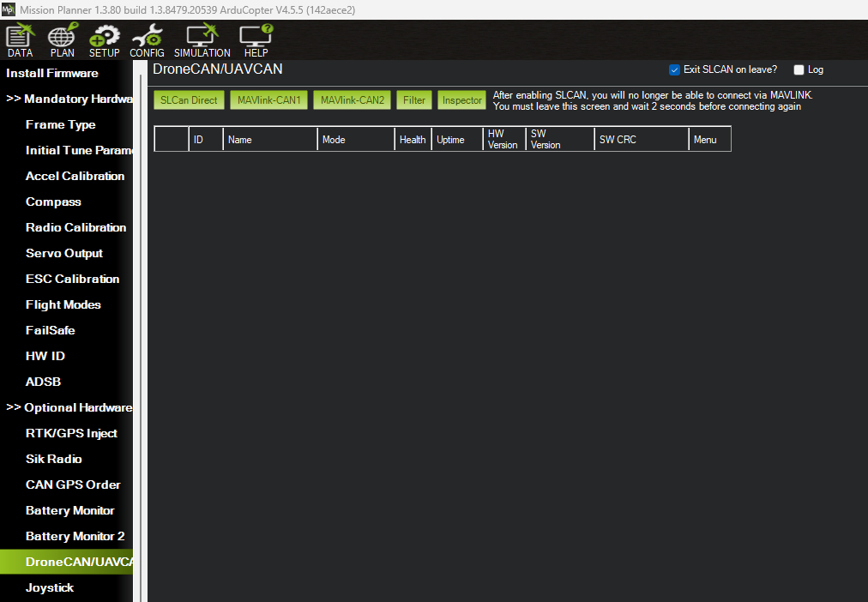Open RTK/GPS Inject page
The image size is (868, 602).
(x=71, y=433)
